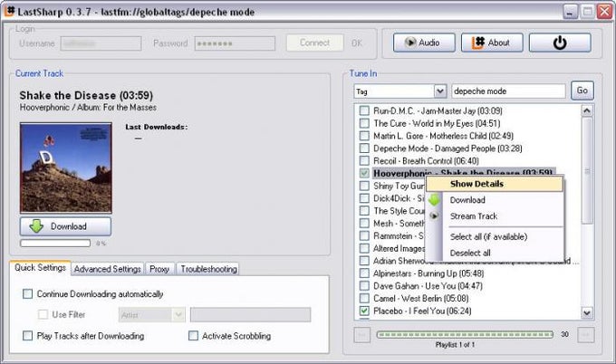Click the LastSharp title bar app icon
616x364 pixels.
point(9,11)
